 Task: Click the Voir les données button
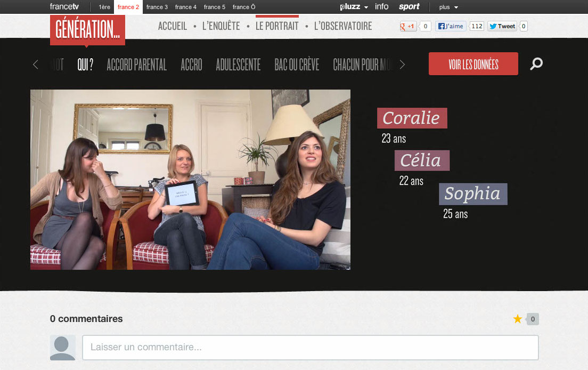coord(473,64)
